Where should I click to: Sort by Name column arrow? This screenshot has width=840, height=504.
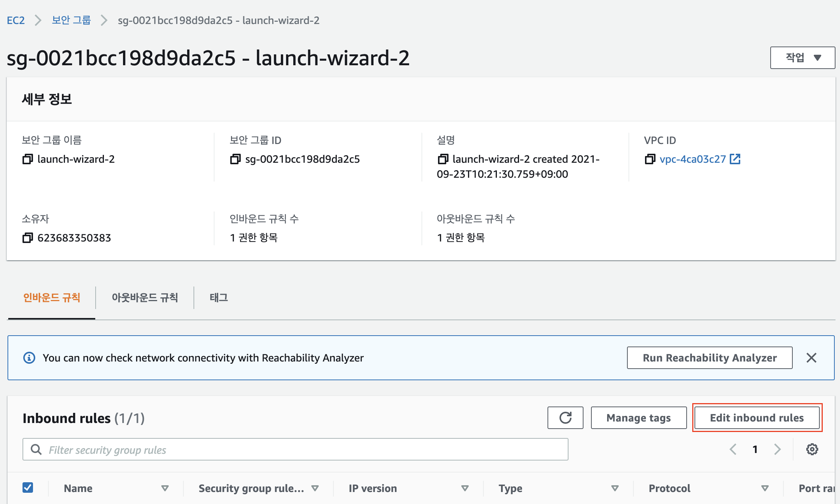pos(165,488)
